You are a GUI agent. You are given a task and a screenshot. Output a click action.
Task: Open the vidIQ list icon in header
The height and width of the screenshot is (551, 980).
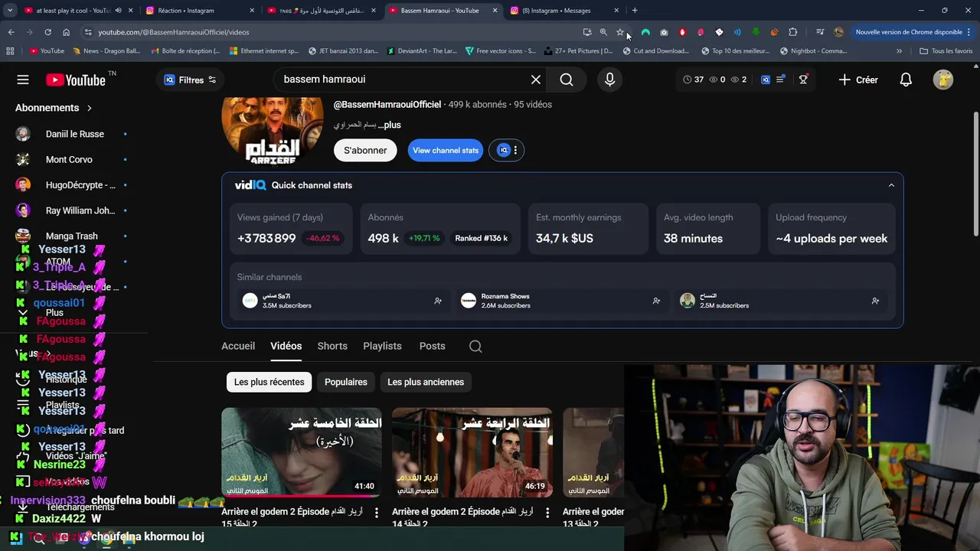coord(780,80)
